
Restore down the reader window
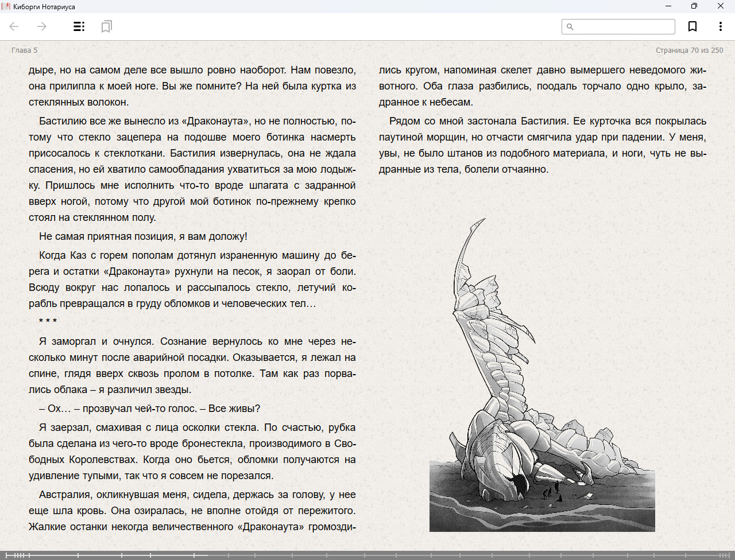coord(694,6)
